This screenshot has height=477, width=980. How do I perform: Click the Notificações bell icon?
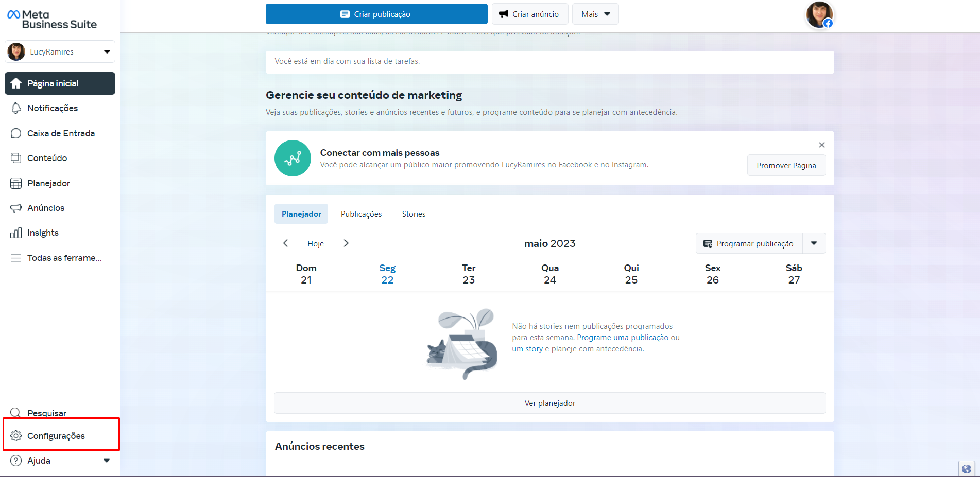click(x=16, y=108)
